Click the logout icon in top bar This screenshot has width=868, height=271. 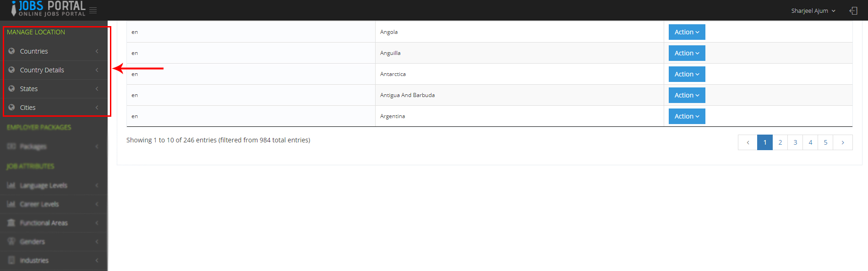(x=853, y=11)
